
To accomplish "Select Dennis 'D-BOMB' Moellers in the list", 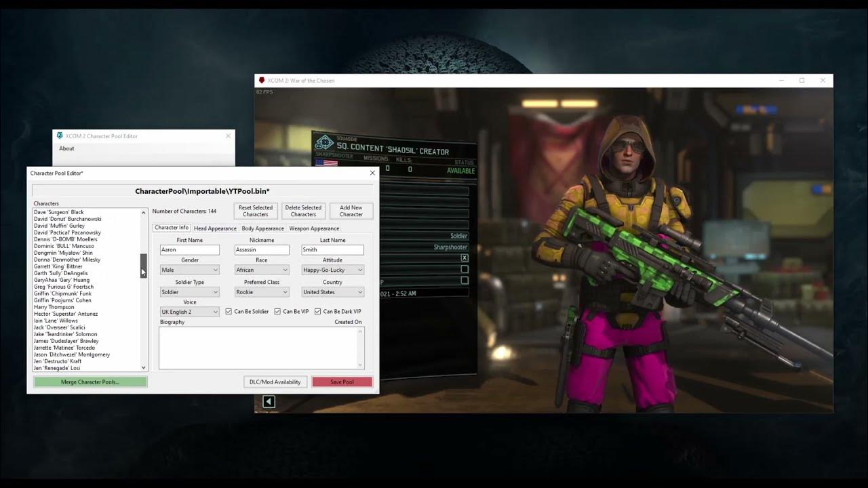I will (66, 239).
